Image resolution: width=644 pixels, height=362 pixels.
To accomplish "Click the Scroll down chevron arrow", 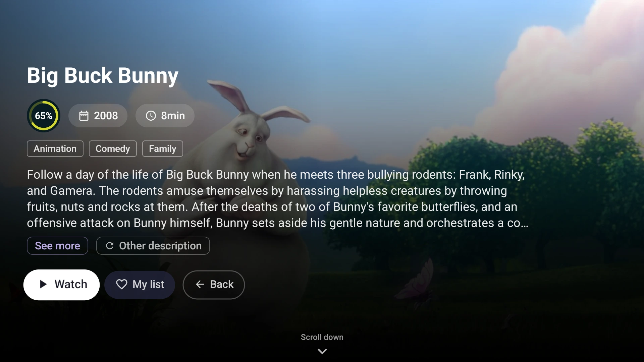I will pos(322,351).
